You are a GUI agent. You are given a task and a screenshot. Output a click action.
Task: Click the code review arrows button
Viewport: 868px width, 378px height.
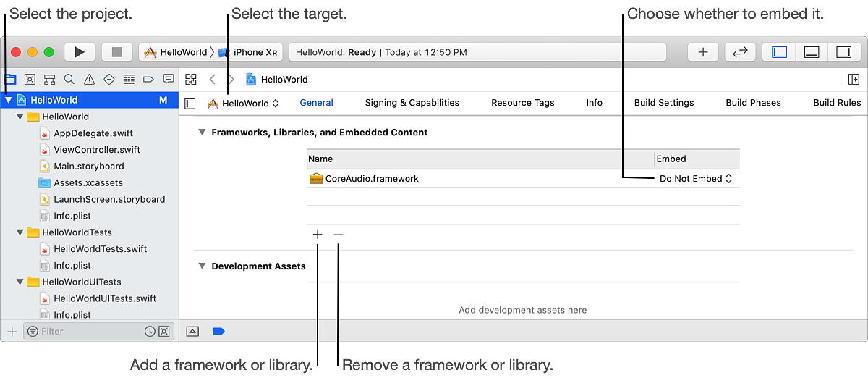(740, 52)
